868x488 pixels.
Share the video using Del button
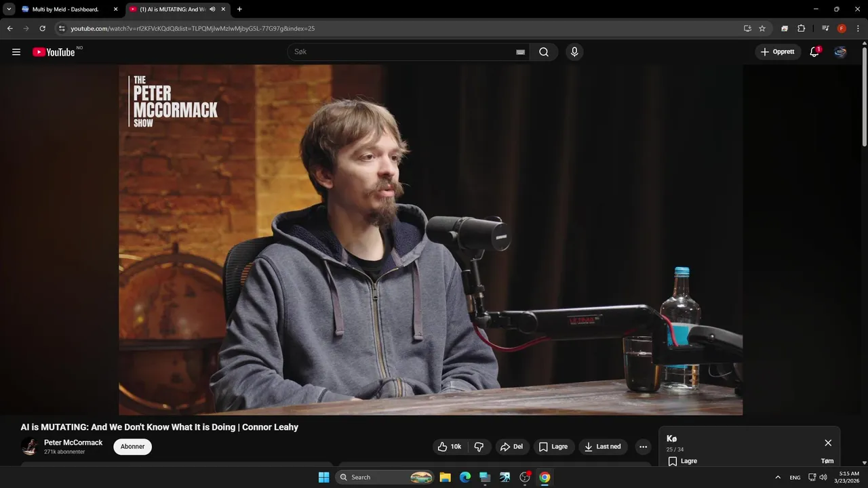tap(512, 447)
